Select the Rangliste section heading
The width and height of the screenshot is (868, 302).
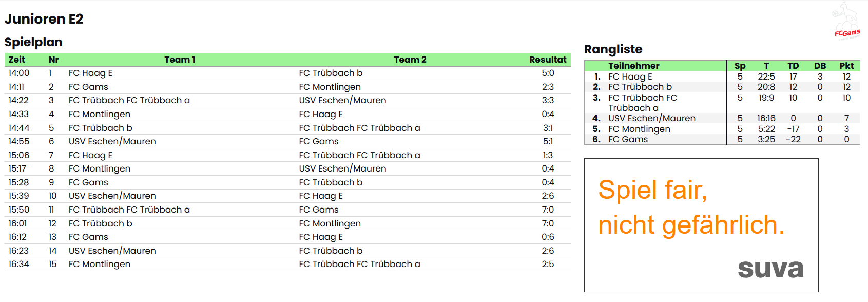(x=613, y=49)
